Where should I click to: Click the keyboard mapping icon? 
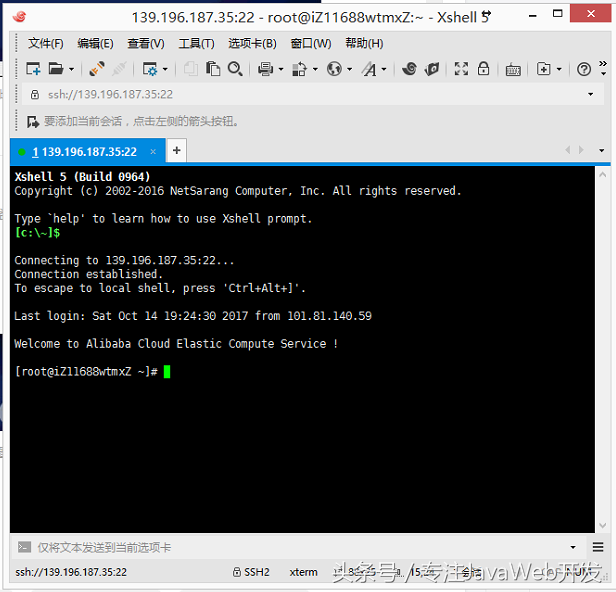click(513, 70)
